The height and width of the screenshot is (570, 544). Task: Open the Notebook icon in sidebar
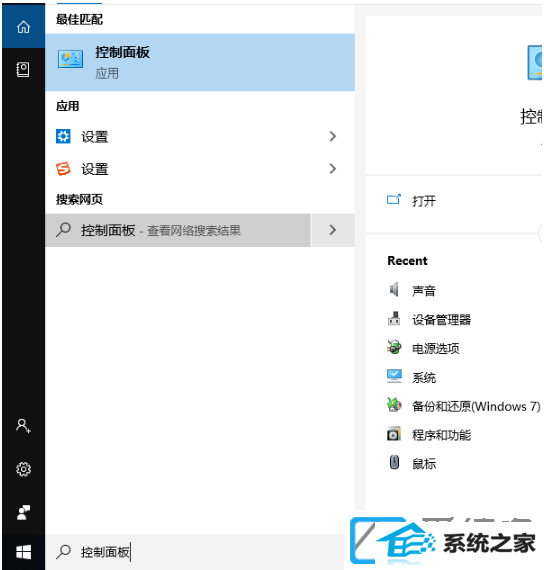23,69
